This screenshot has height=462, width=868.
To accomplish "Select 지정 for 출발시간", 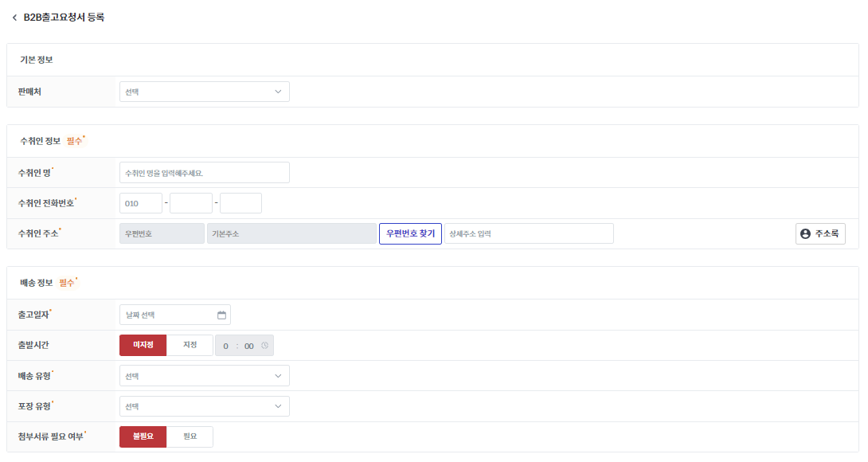I will point(190,345).
